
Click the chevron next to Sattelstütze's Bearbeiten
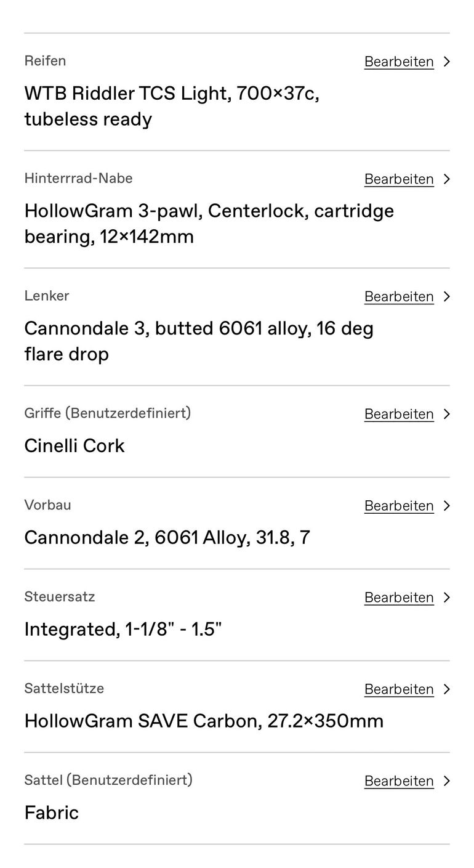pyautogui.click(x=447, y=689)
